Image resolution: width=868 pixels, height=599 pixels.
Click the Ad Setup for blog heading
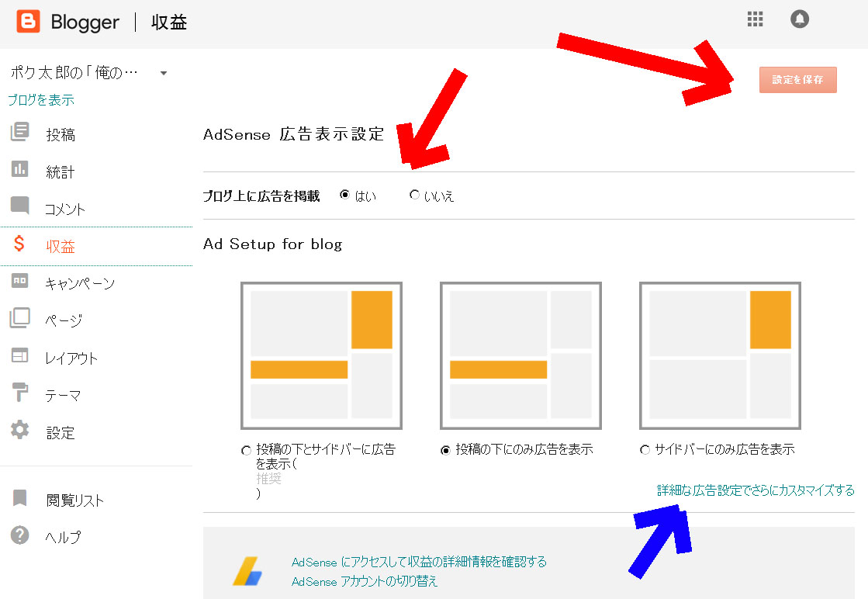[x=272, y=244]
